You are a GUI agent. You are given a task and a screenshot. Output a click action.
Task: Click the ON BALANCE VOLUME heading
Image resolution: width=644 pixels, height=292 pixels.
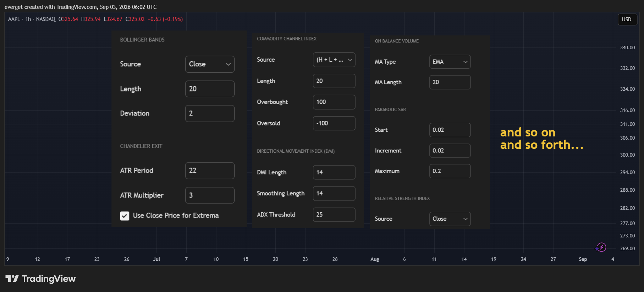point(397,41)
